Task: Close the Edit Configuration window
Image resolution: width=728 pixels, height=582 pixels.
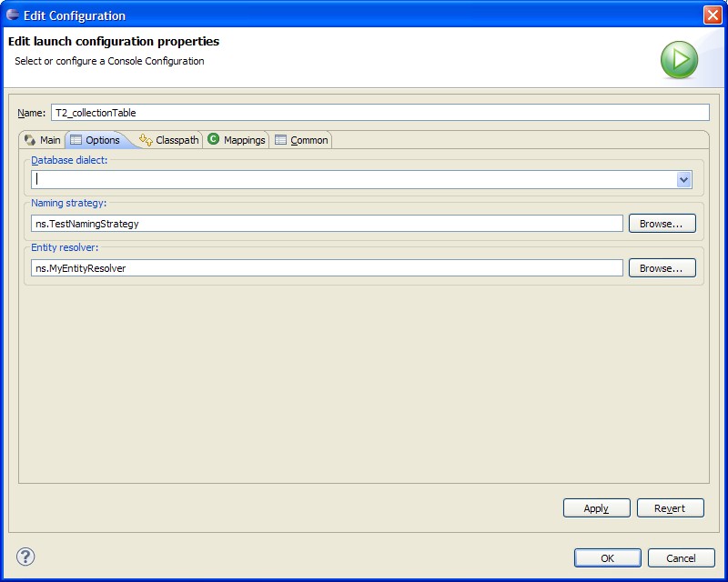Action: tap(713, 15)
